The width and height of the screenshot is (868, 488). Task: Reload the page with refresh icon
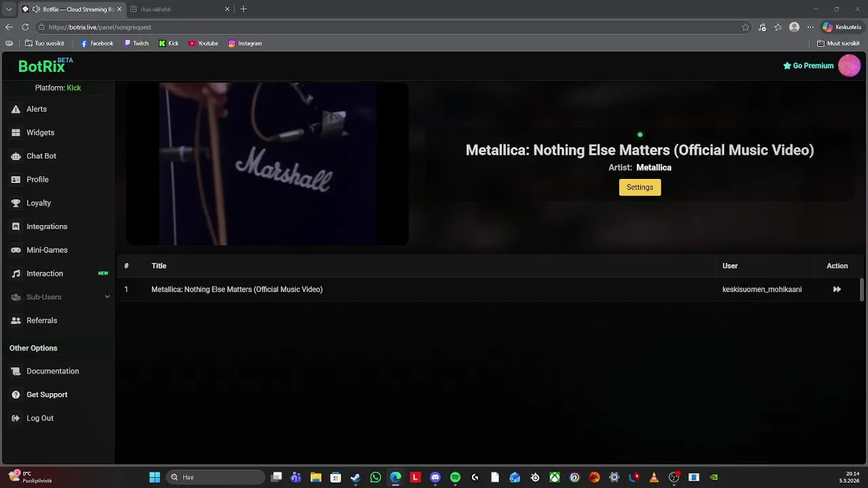coord(25,27)
